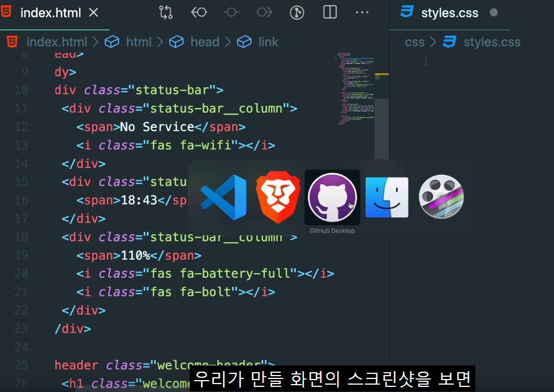Screen dimensions: 554x392
Task: Switch to Visual Studio Code in app switcher
Action: tap(224, 197)
